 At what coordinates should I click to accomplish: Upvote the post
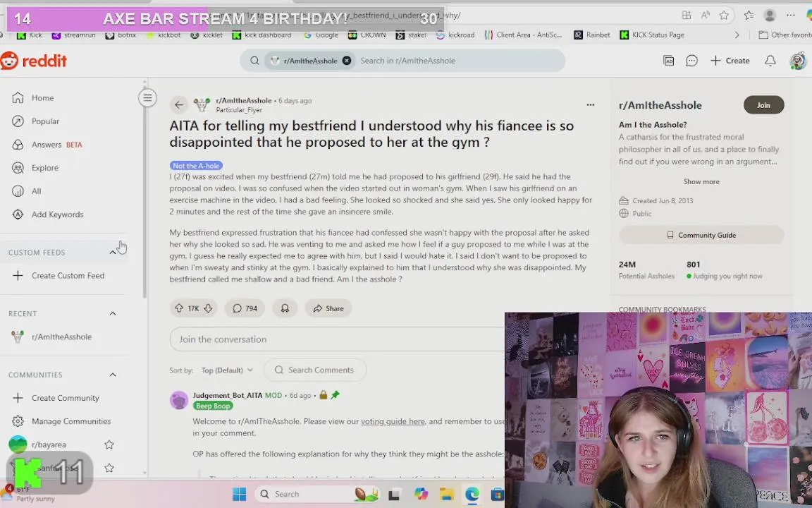tap(179, 308)
